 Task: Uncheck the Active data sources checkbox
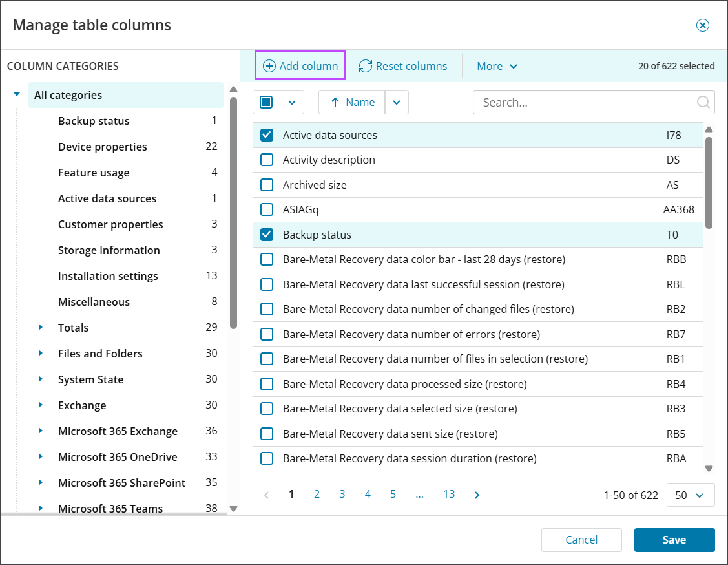point(267,135)
